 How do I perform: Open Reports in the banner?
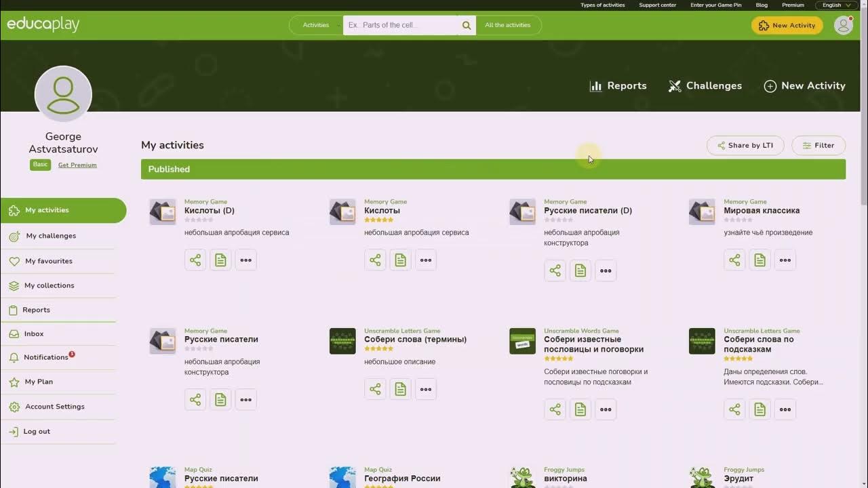(618, 86)
